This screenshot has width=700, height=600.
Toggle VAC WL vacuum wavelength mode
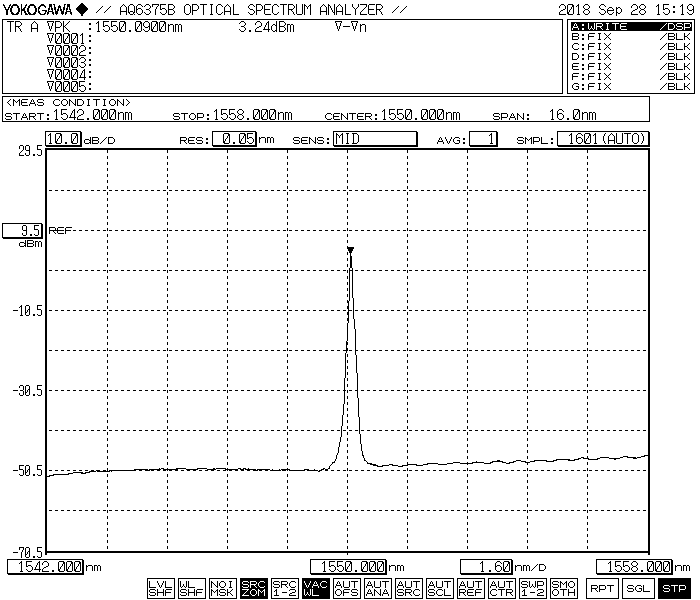coord(315,588)
